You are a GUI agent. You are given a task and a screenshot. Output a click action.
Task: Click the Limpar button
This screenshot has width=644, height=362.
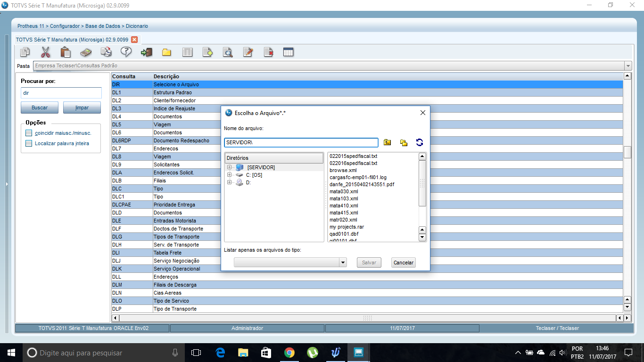coord(82,107)
